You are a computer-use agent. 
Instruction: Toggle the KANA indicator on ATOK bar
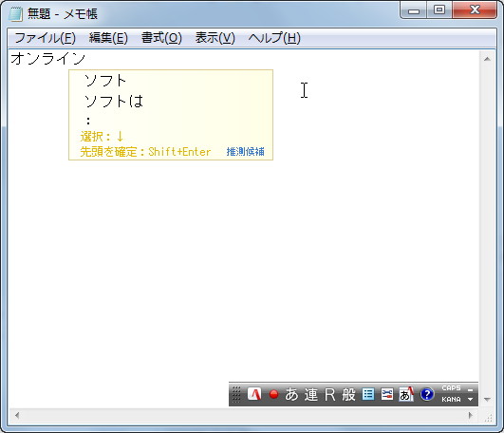coord(451,399)
